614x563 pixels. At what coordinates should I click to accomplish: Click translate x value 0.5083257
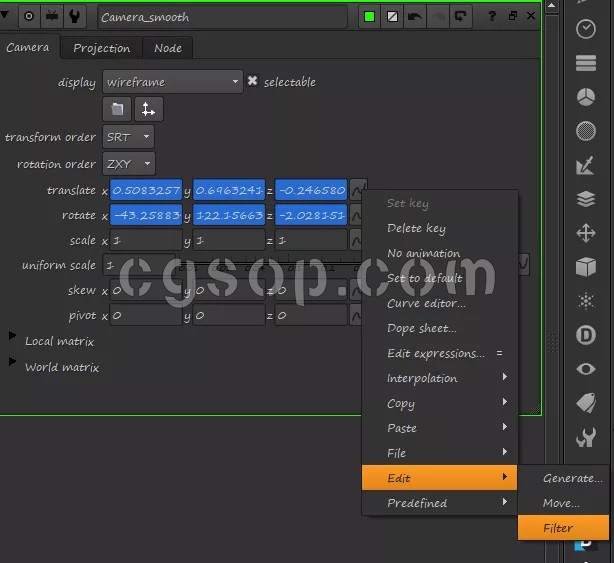146,190
